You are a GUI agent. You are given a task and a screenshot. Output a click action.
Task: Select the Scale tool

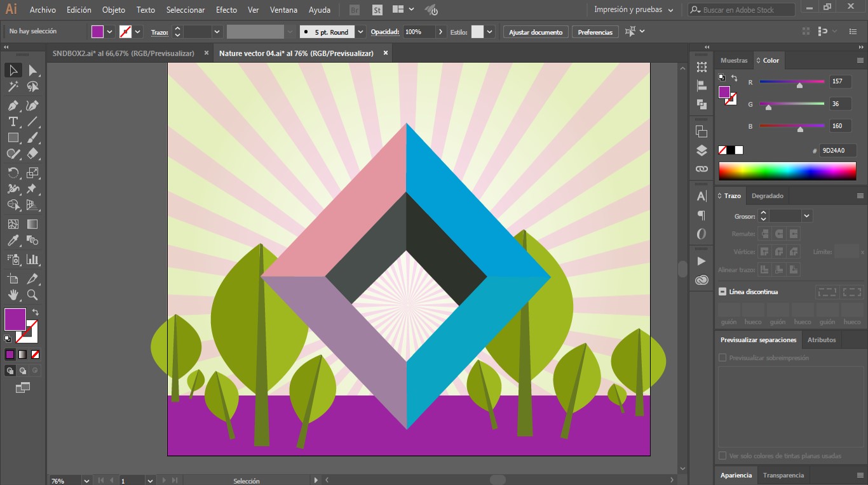32,173
